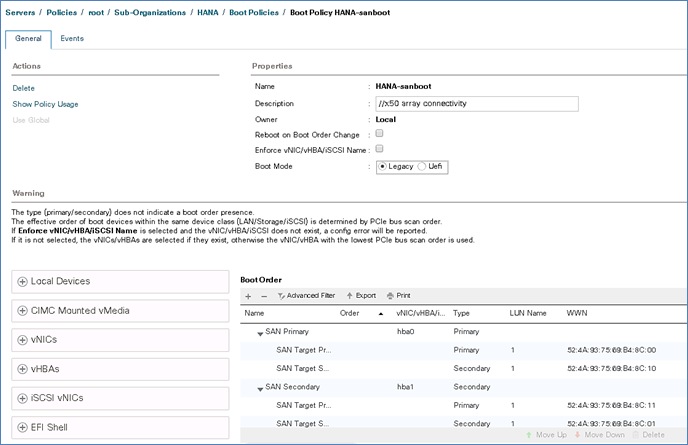Switch to the General tab

(28, 39)
